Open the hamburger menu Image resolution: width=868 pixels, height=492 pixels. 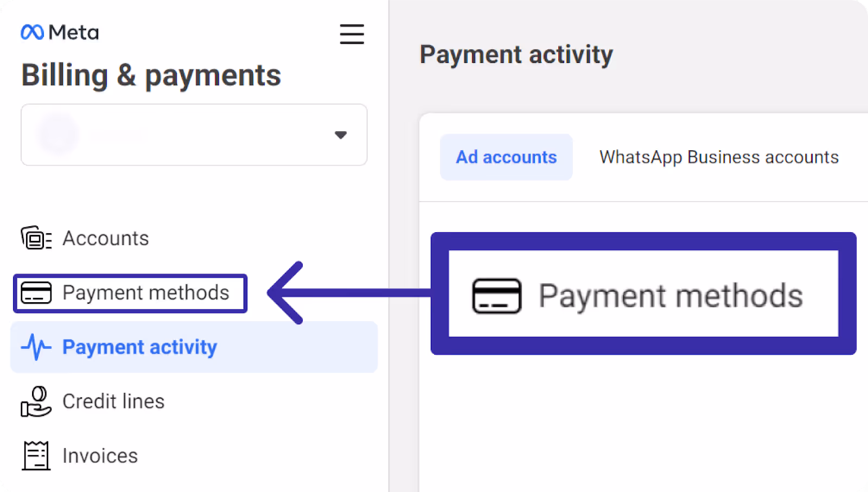coord(352,34)
